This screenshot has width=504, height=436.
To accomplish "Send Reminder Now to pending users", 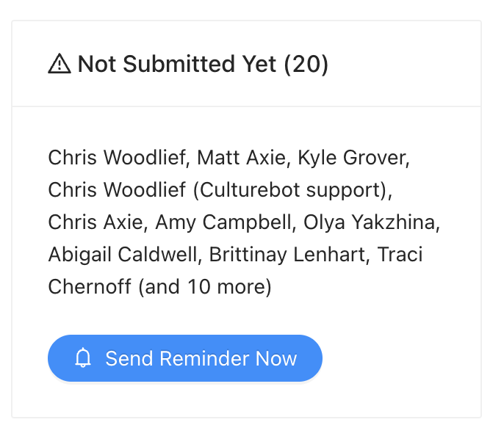I will pyautogui.click(x=185, y=358).
